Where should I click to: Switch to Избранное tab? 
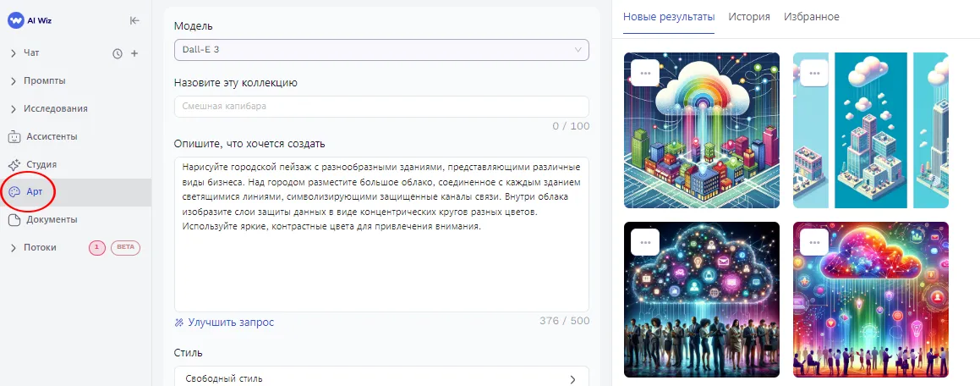click(811, 17)
